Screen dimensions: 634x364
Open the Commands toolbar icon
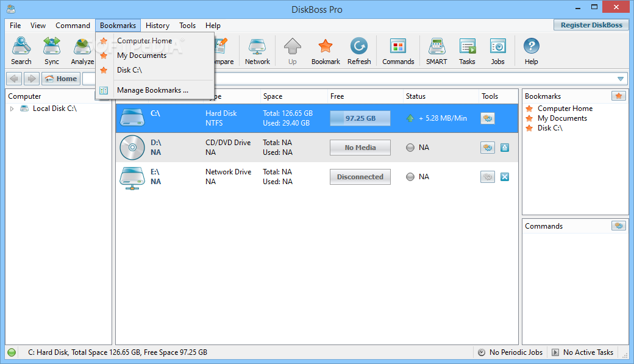398,51
